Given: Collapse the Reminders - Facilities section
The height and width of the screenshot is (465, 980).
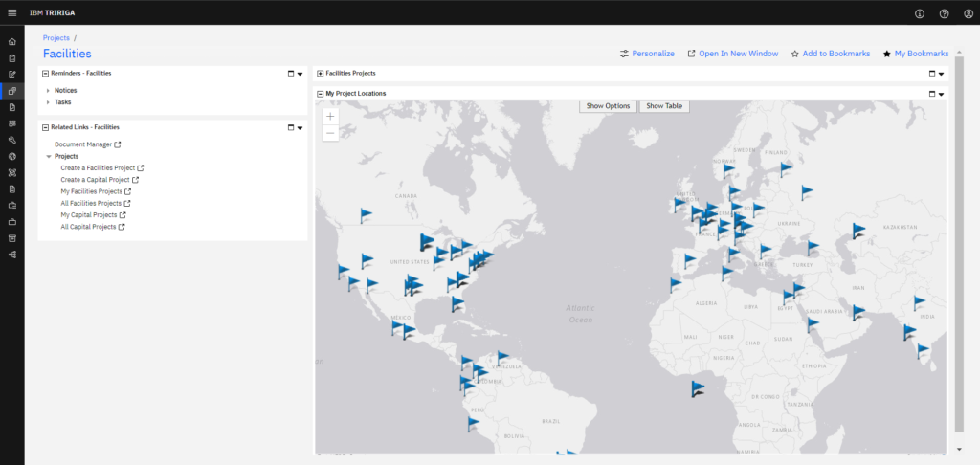Looking at the screenshot, I should tap(45, 73).
